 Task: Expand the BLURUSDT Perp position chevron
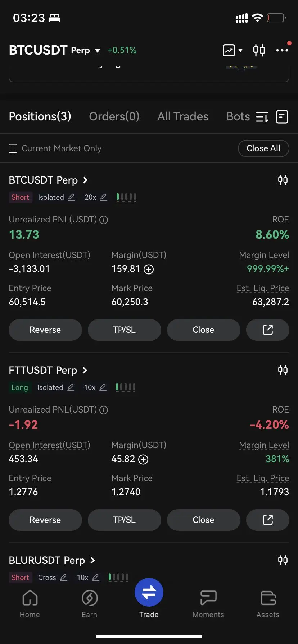click(x=92, y=560)
